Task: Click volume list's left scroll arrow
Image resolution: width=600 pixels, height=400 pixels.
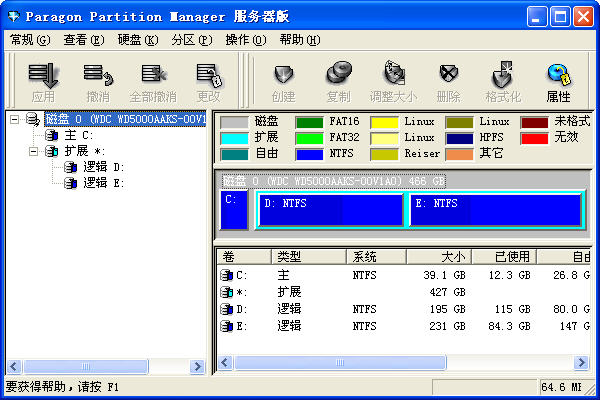Action: pyautogui.click(x=225, y=362)
